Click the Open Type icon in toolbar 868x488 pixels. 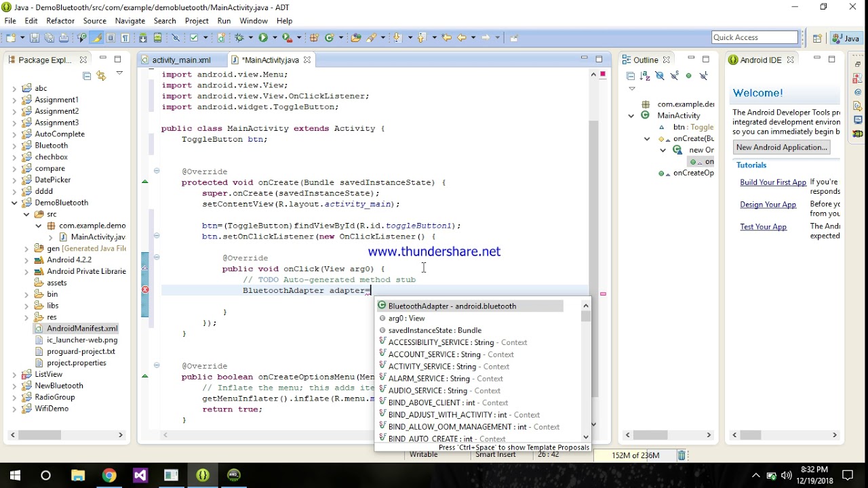pyautogui.click(x=355, y=38)
